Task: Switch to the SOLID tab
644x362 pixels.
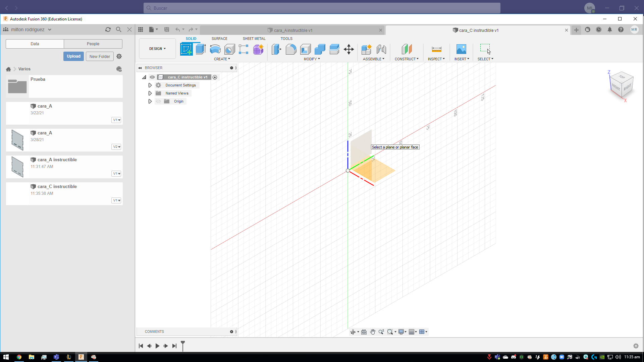Action: coord(191,39)
